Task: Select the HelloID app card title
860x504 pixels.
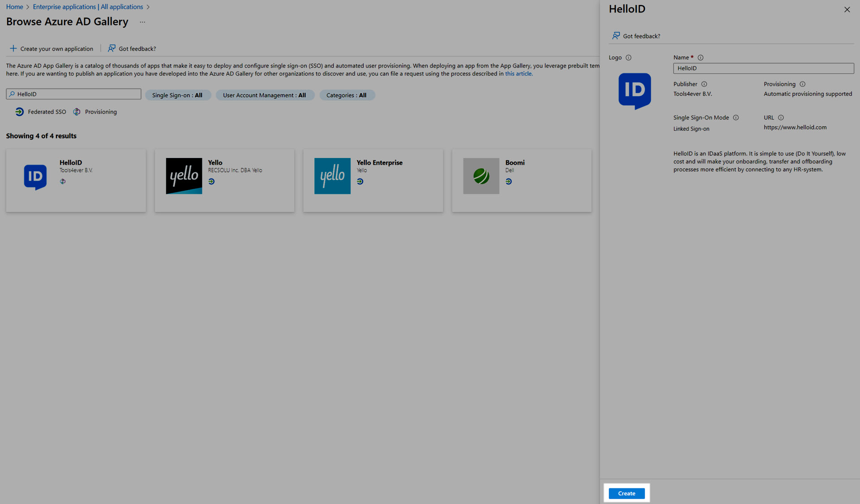Action: coord(71,162)
